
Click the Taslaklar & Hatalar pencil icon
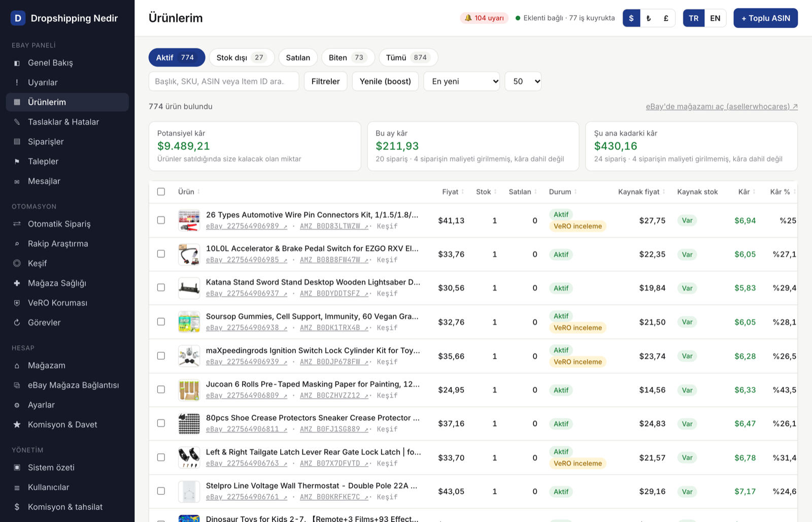click(x=17, y=122)
